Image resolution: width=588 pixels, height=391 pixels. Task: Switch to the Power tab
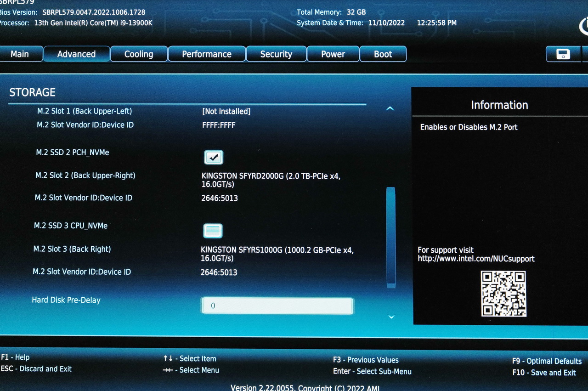(333, 54)
